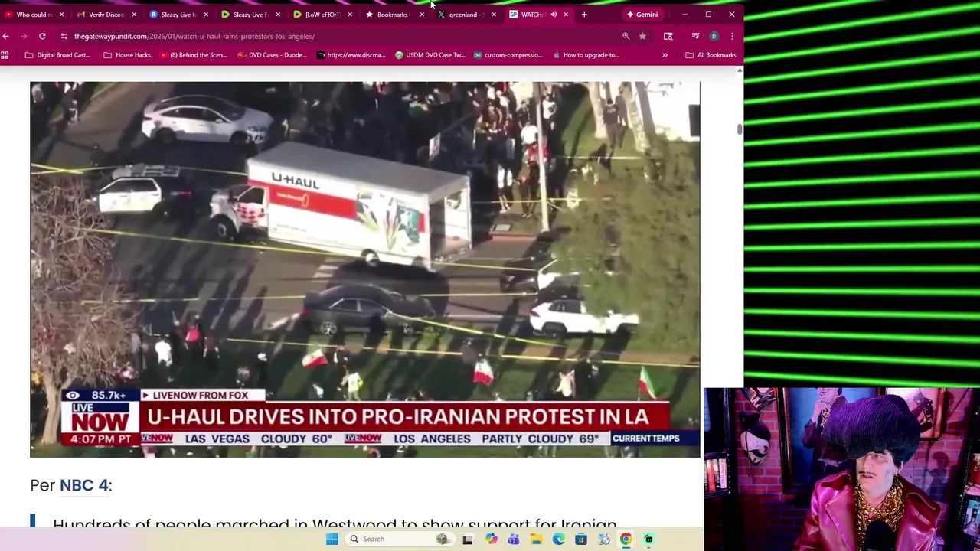Open File Explorer from taskbar

pos(536,539)
